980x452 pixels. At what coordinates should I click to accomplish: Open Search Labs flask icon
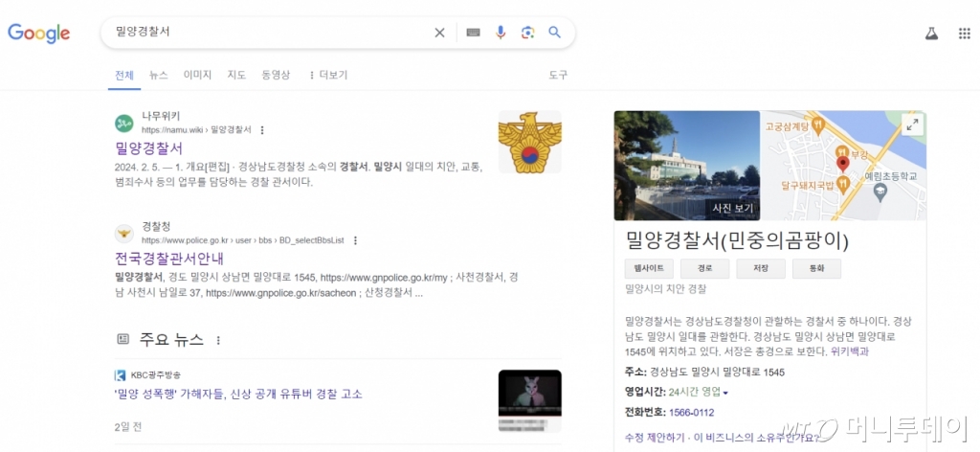pyautogui.click(x=932, y=34)
